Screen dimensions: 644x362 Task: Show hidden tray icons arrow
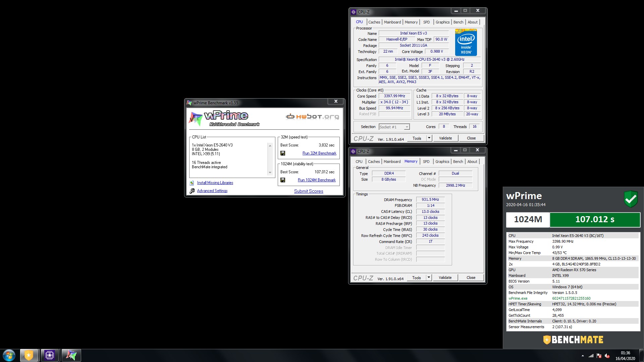(x=583, y=356)
